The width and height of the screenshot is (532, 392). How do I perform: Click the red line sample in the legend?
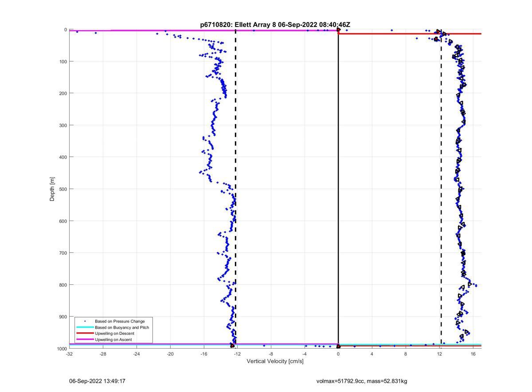point(85,334)
